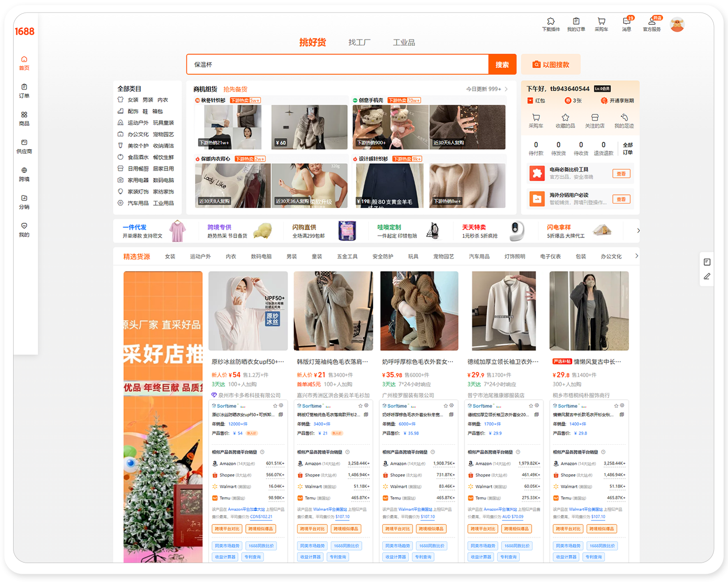Toggle eye icon on 韩版灯笼袖 Sorftime card
The image size is (728, 582).
click(366, 405)
